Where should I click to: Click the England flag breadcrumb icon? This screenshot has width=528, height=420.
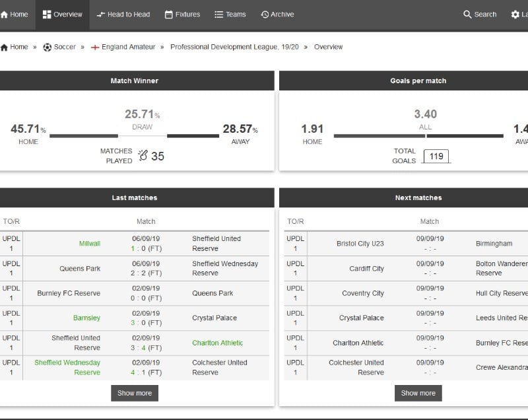click(95, 48)
